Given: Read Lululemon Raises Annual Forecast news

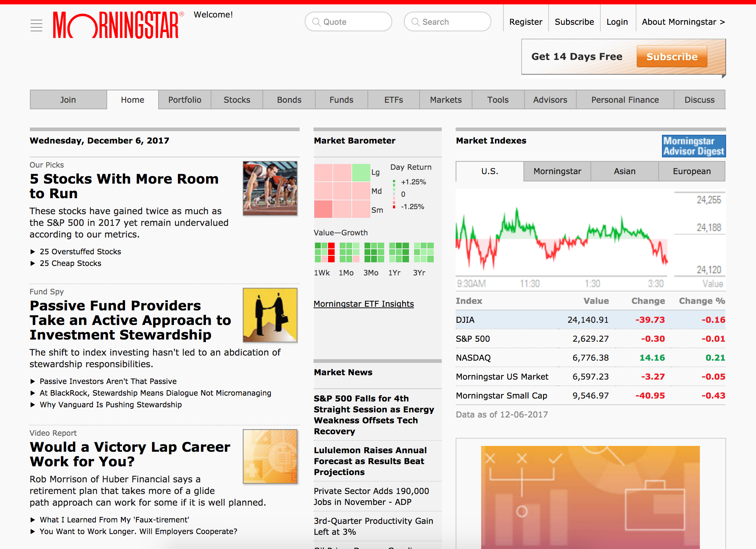Looking at the screenshot, I should click(x=370, y=461).
